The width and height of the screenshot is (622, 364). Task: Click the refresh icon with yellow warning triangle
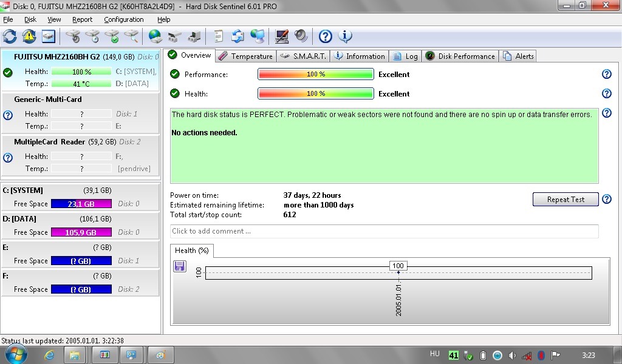29,36
